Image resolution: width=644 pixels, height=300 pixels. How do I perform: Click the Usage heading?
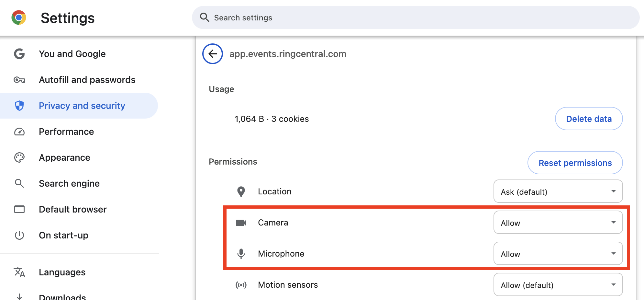click(x=221, y=89)
